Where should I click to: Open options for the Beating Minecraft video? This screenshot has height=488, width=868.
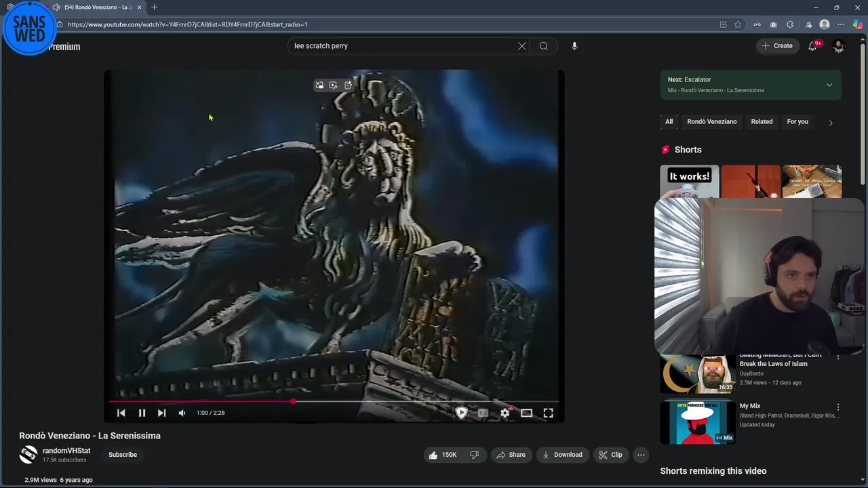tap(838, 357)
